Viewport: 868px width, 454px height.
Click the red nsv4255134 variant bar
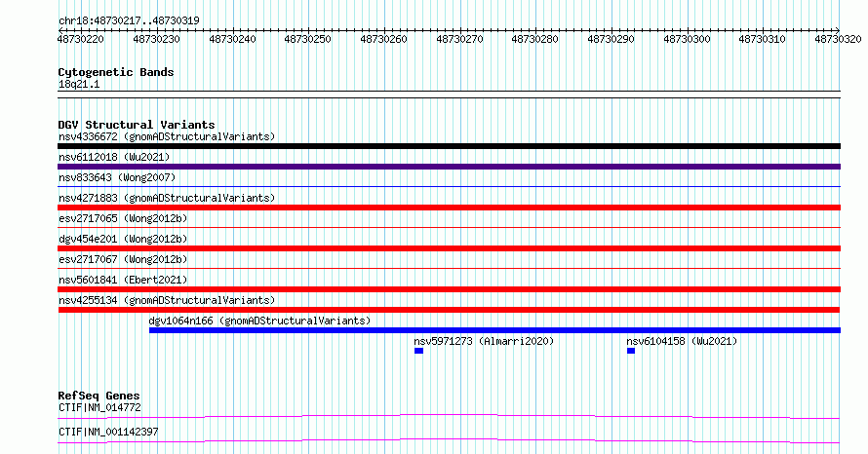(449, 310)
